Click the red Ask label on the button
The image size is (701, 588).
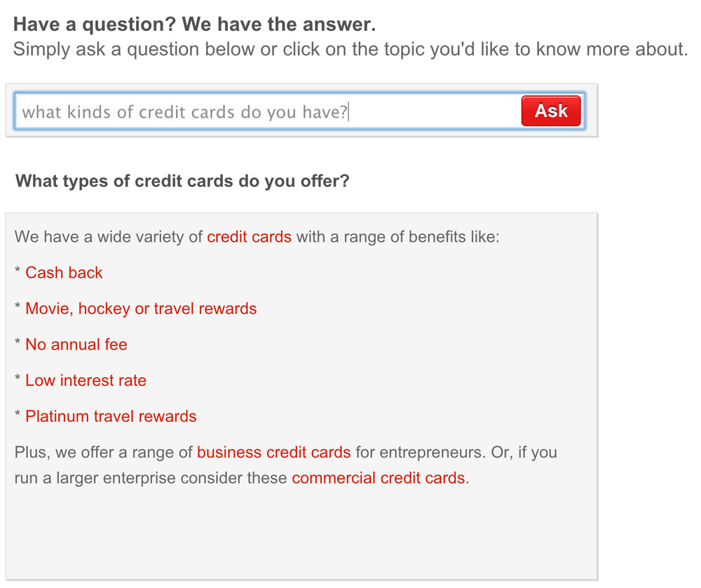(x=551, y=111)
